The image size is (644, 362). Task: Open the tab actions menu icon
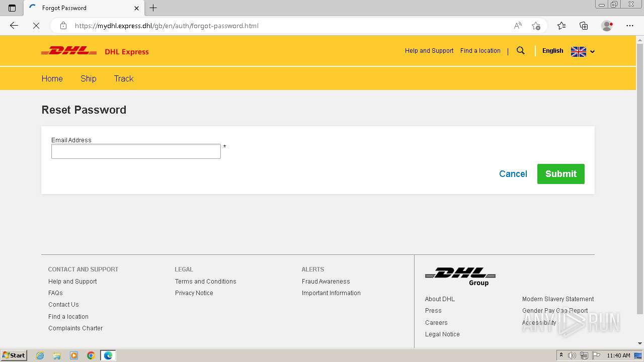pyautogui.click(x=12, y=8)
